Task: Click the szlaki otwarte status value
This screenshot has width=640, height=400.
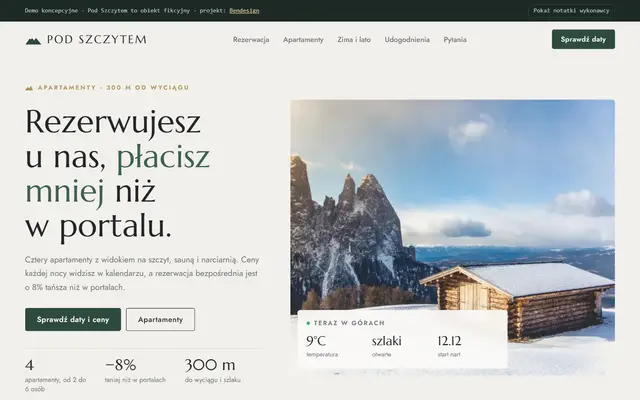Action: point(387,341)
